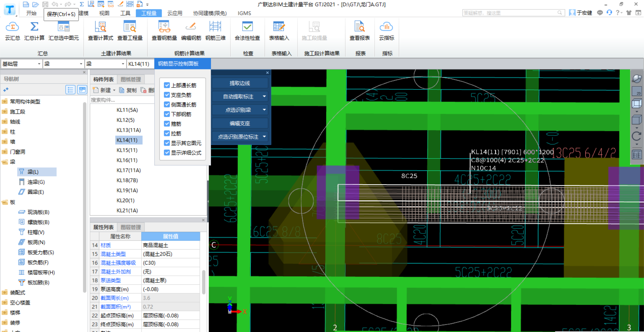Click 汇总选中图元 icon
644x332 pixels.
click(x=64, y=31)
